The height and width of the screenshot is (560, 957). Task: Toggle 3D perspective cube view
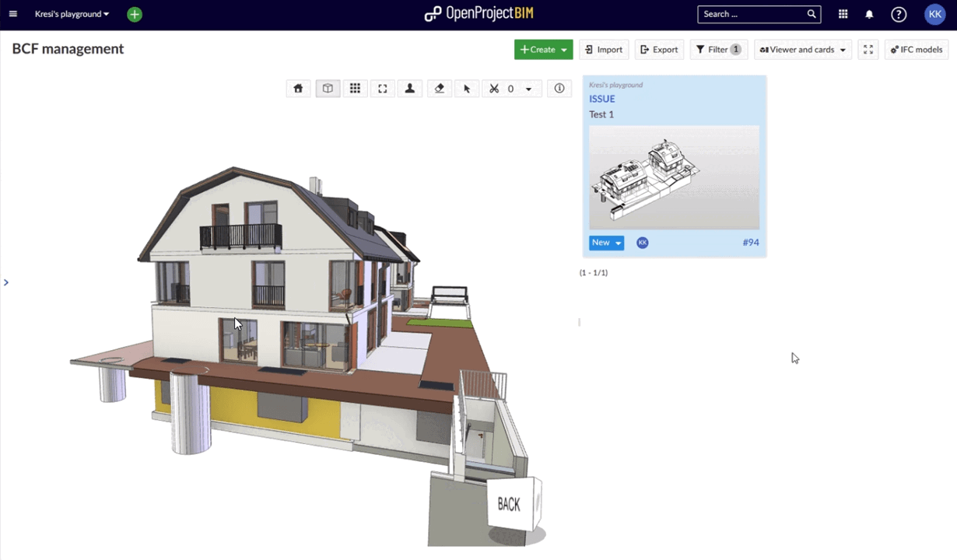[x=327, y=88]
